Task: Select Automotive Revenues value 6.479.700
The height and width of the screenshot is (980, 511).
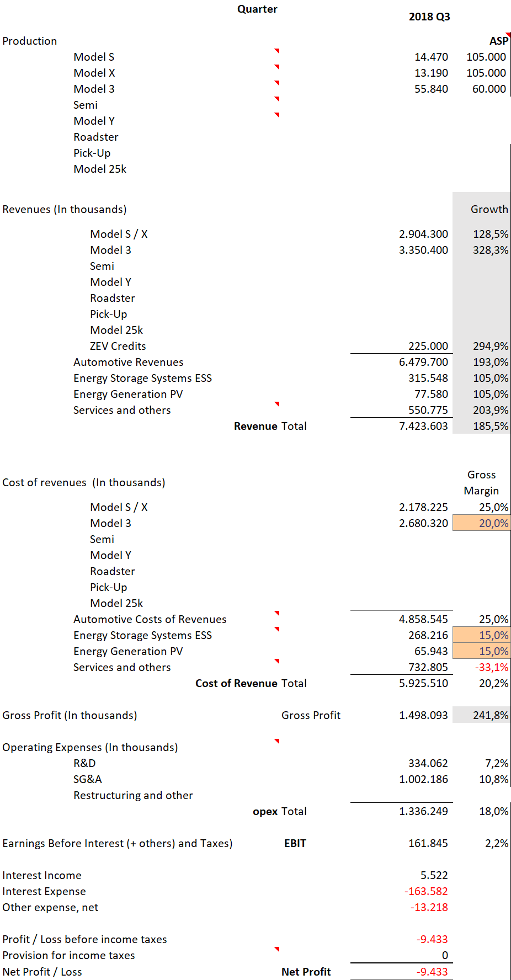Action: [x=423, y=362]
